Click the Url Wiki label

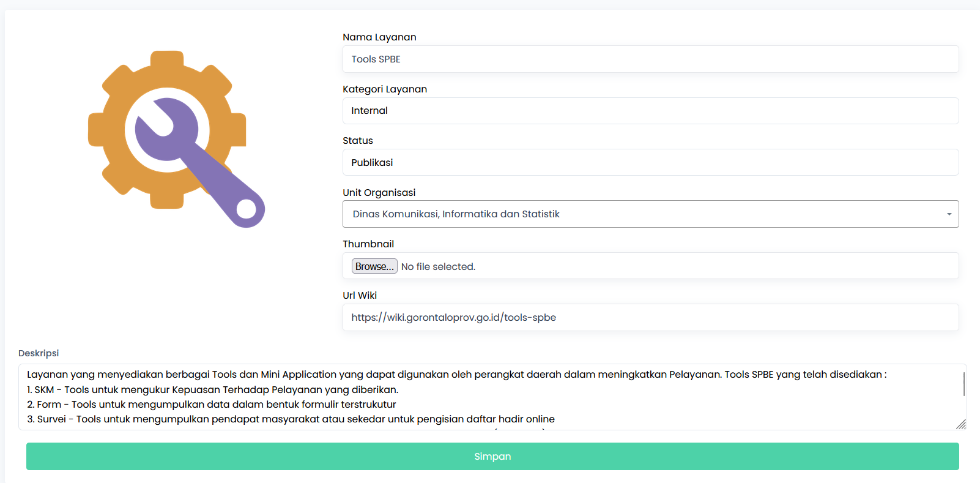coord(360,296)
